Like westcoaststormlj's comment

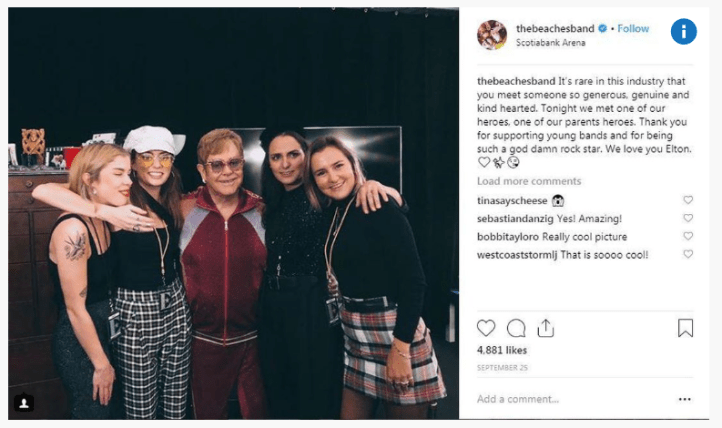tap(687, 254)
